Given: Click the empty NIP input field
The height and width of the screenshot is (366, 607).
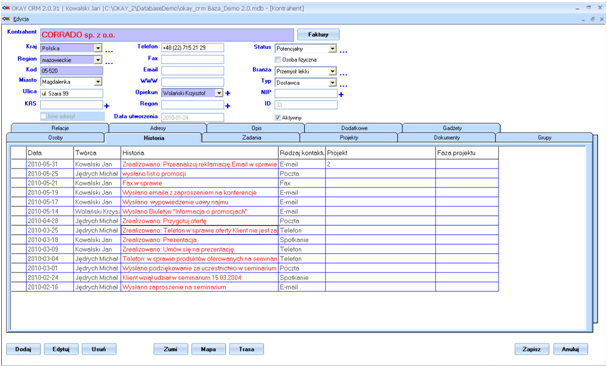Looking at the screenshot, I should [x=306, y=93].
